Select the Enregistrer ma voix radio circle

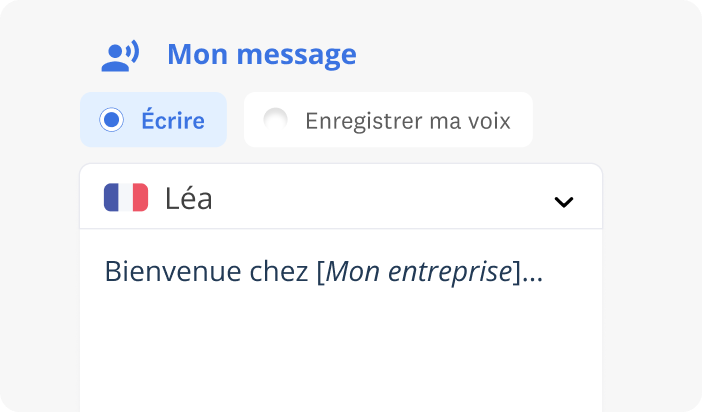pyautogui.click(x=275, y=121)
